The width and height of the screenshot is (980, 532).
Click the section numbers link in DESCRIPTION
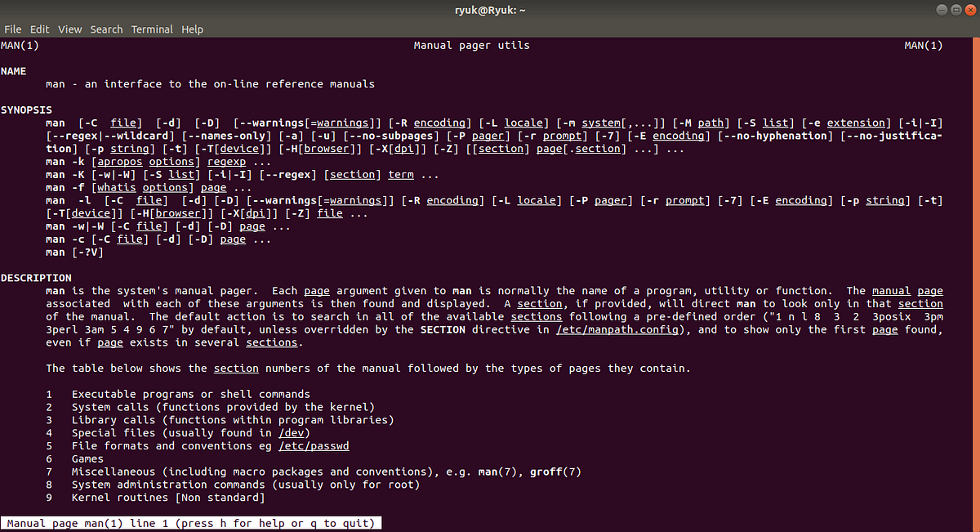tap(236, 368)
